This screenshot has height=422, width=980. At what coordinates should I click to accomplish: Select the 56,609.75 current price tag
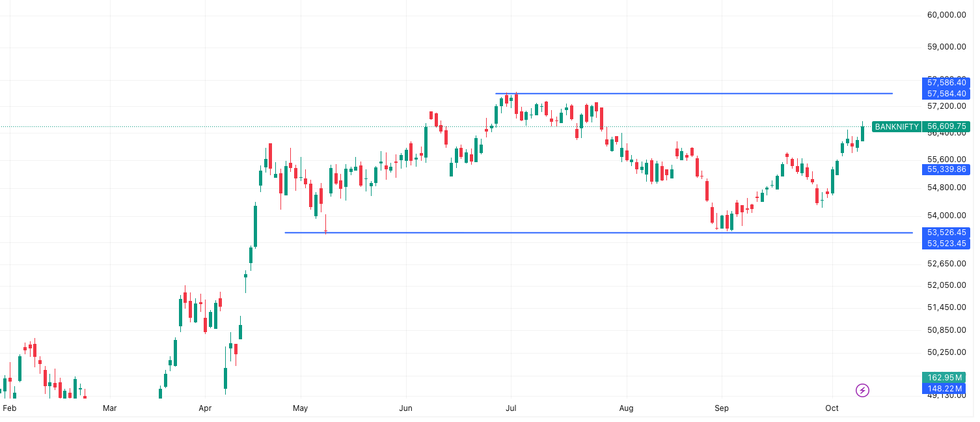tap(946, 127)
